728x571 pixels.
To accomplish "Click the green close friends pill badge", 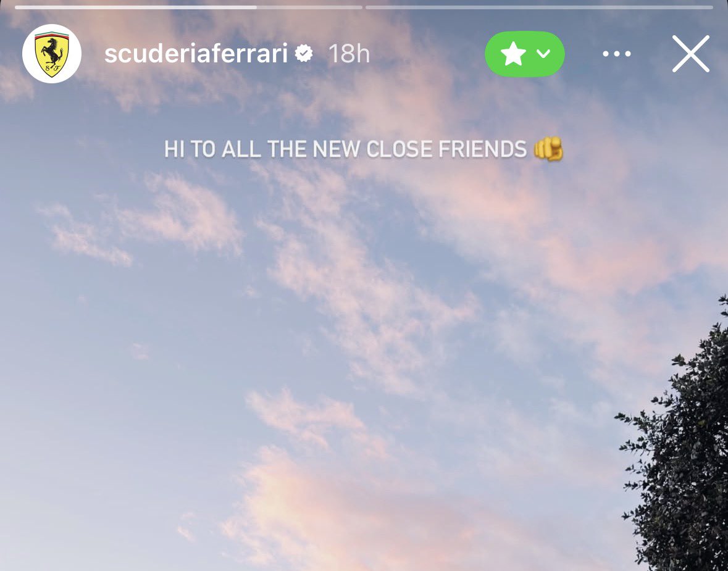I will [525, 54].
